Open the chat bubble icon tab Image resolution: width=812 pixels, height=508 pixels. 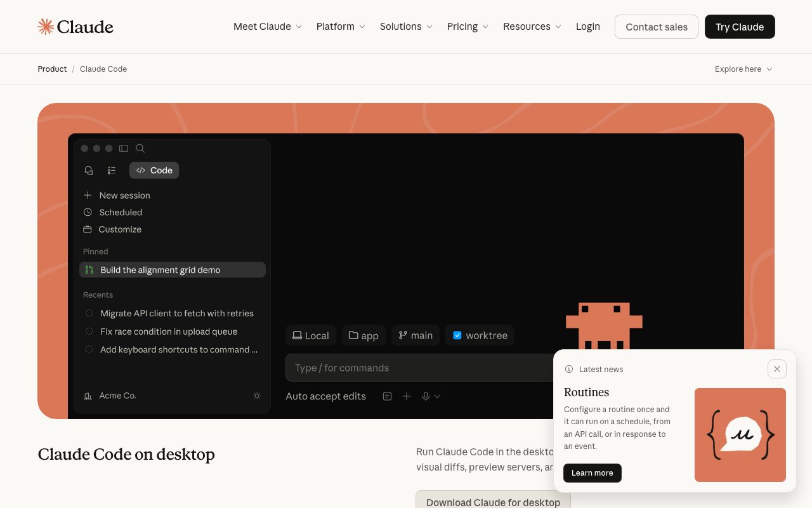point(89,170)
